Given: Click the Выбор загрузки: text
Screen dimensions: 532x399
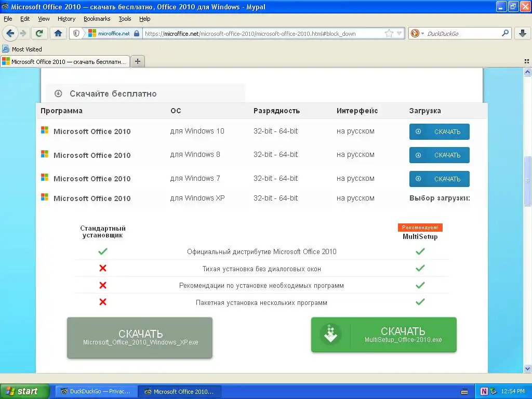Looking at the screenshot, I should 440,198.
